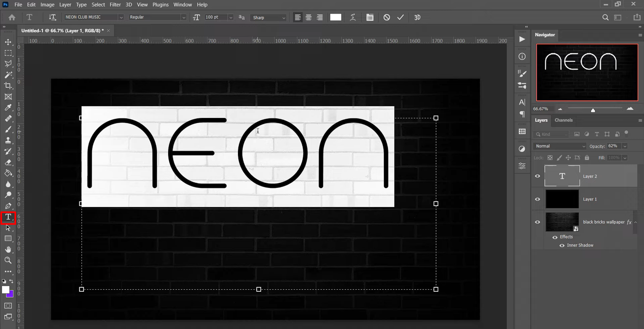The height and width of the screenshot is (329, 644).
Task: Select the Rectangle shape tool
Action: (x=8, y=238)
